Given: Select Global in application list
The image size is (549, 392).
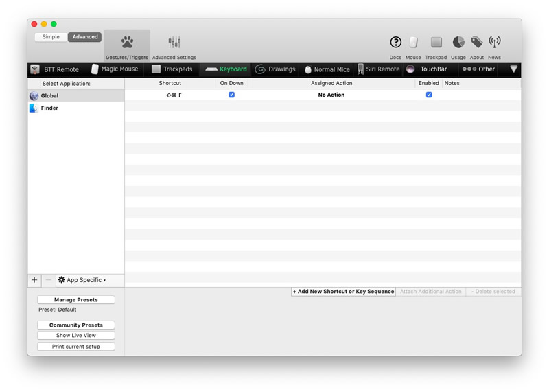Looking at the screenshot, I should tap(76, 95).
